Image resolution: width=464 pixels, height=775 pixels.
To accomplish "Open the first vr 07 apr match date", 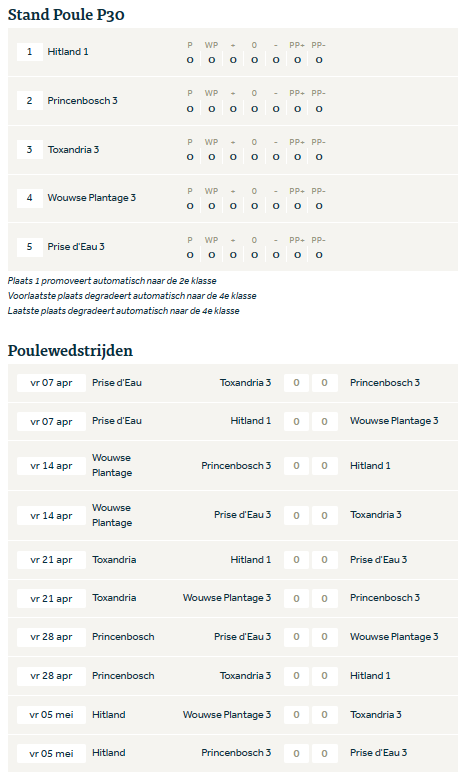I will coord(51,383).
